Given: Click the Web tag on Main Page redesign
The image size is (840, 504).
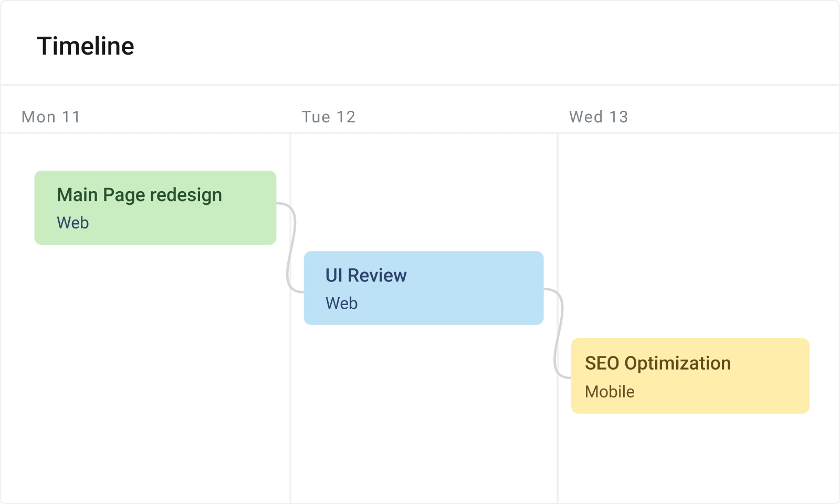Looking at the screenshot, I should [73, 223].
